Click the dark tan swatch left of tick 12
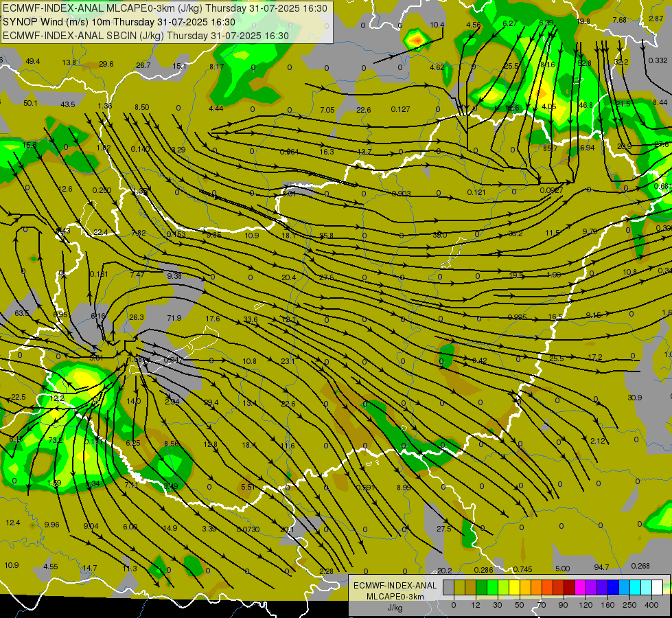Screen dimensions: 672x618 tap(471, 587)
